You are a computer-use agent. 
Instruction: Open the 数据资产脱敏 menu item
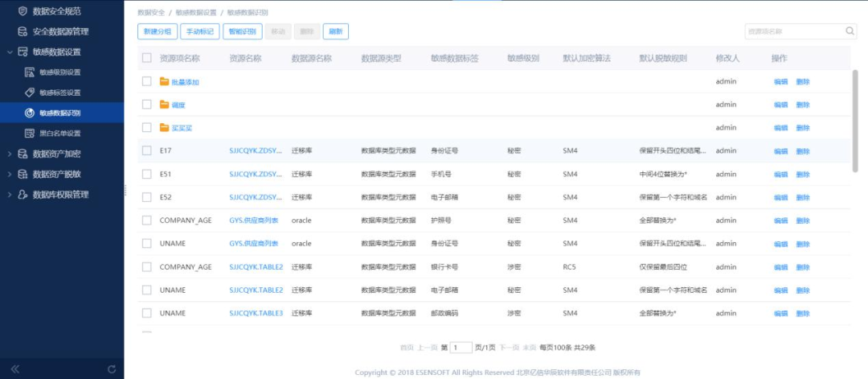(x=56, y=174)
